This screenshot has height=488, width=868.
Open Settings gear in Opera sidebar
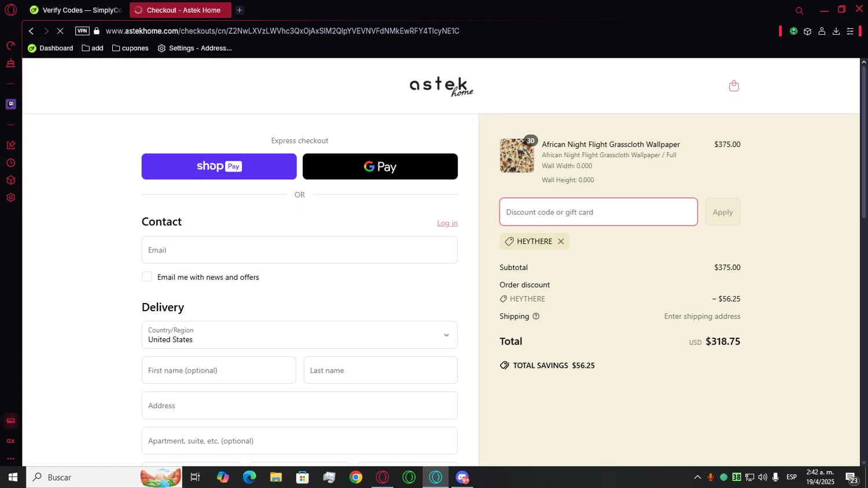click(x=10, y=198)
